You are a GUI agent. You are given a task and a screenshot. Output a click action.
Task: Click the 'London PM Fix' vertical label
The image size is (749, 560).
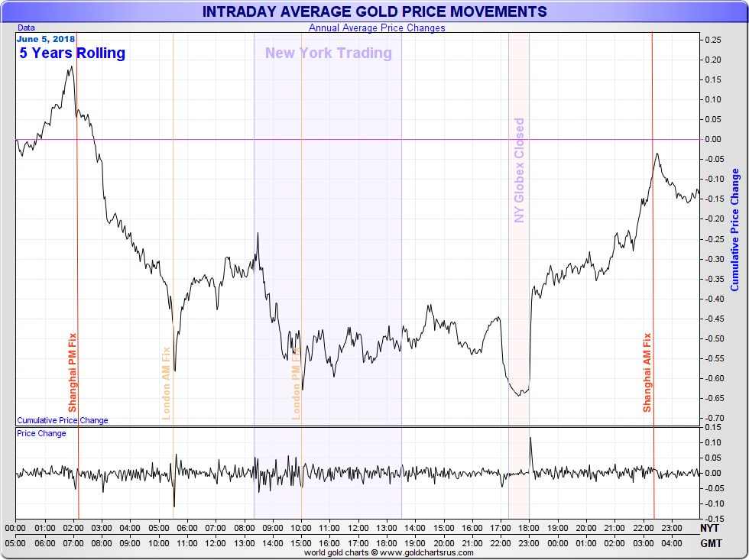pos(297,384)
